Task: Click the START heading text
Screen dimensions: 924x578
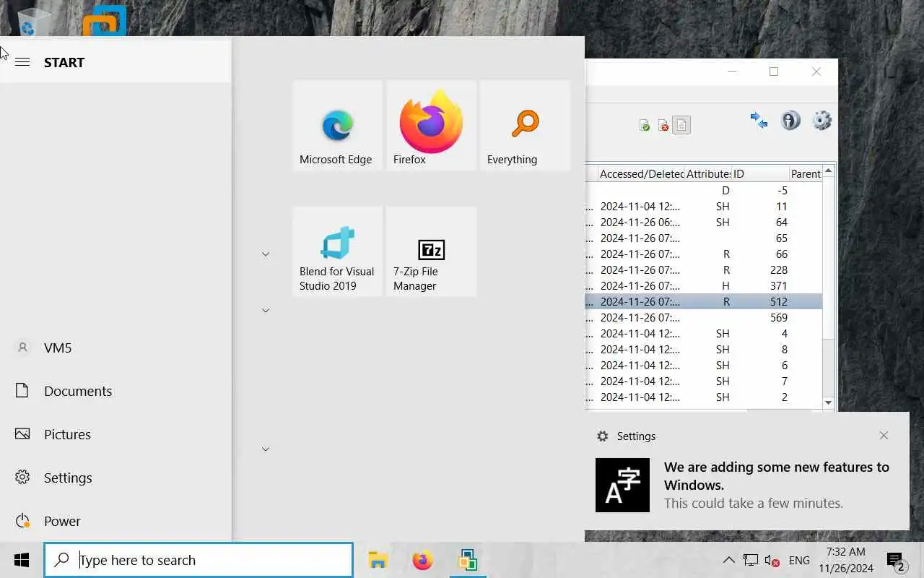Action: point(64,62)
